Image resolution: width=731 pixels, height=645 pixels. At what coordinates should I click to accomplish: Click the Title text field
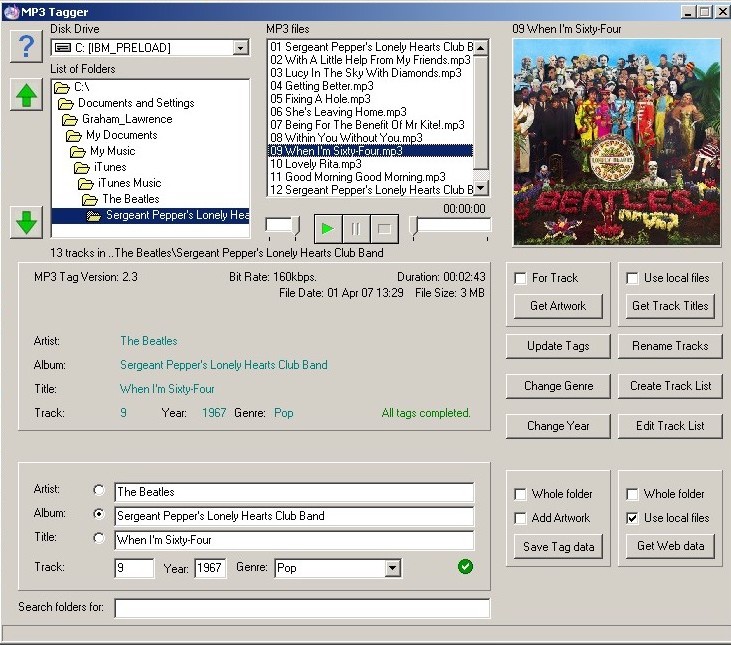pos(294,541)
